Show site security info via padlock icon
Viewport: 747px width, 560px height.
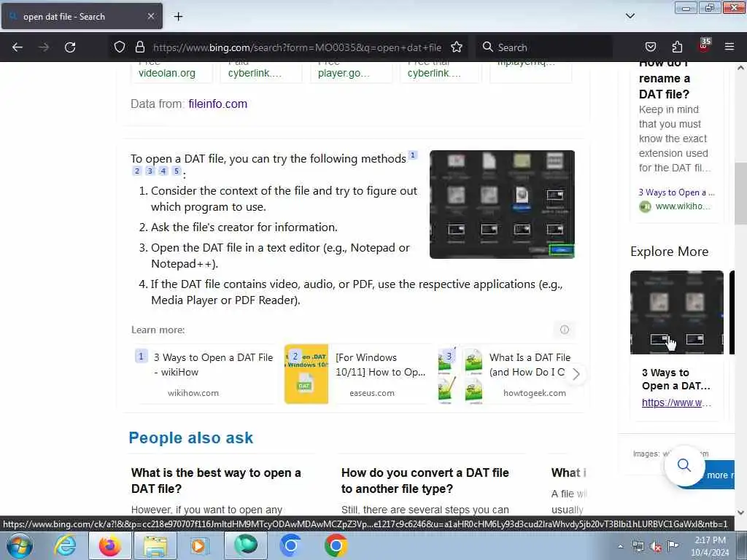(139, 47)
